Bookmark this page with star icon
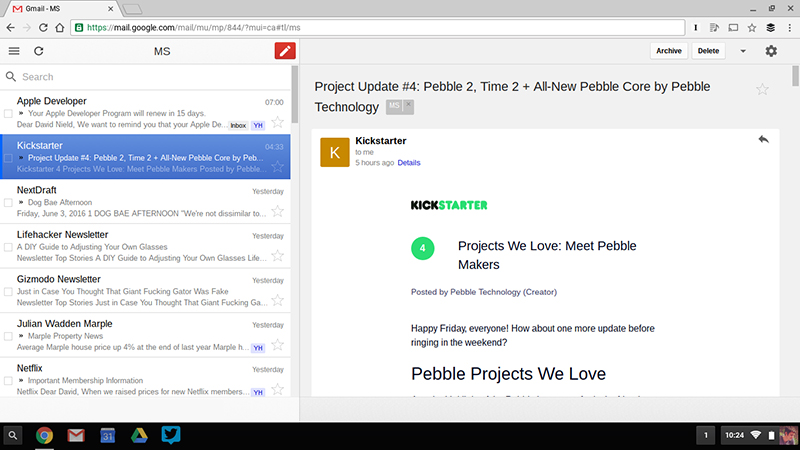The image size is (800, 450). coord(752,28)
